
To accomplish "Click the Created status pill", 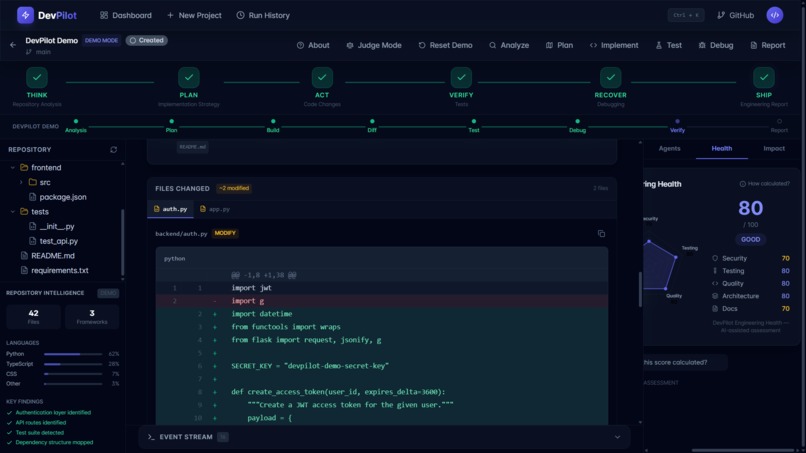I will pos(147,40).
